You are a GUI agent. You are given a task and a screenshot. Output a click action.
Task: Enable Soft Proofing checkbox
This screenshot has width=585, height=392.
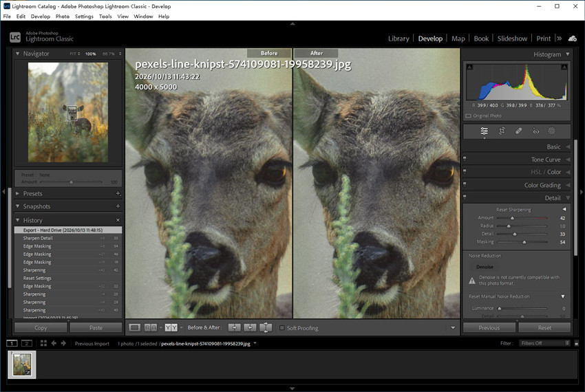click(282, 328)
